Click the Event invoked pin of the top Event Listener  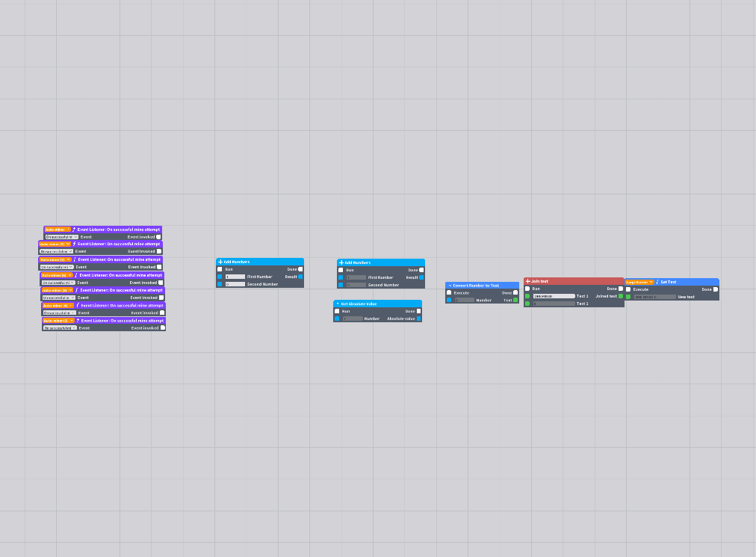click(158, 237)
